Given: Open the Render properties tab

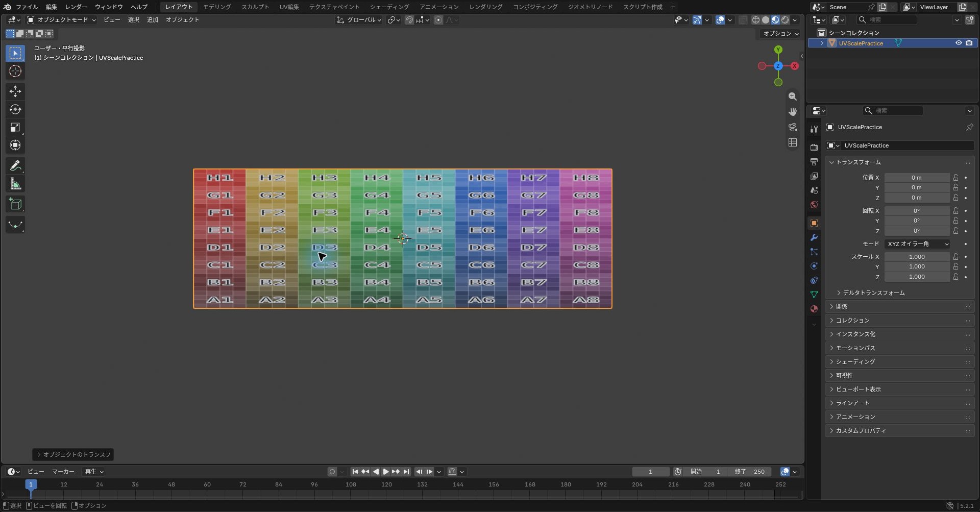Looking at the screenshot, I should click(814, 148).
